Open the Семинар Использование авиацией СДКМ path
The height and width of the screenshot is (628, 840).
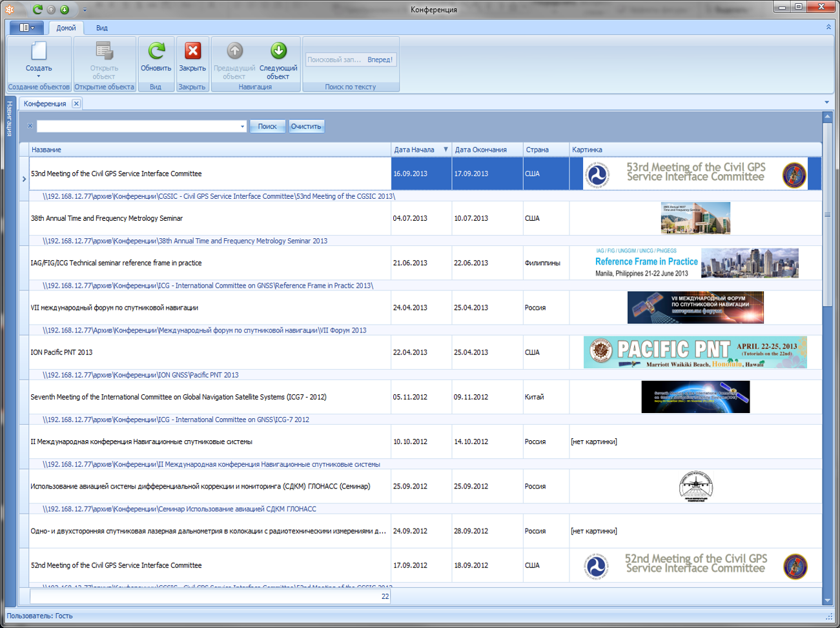coord(179,509)
